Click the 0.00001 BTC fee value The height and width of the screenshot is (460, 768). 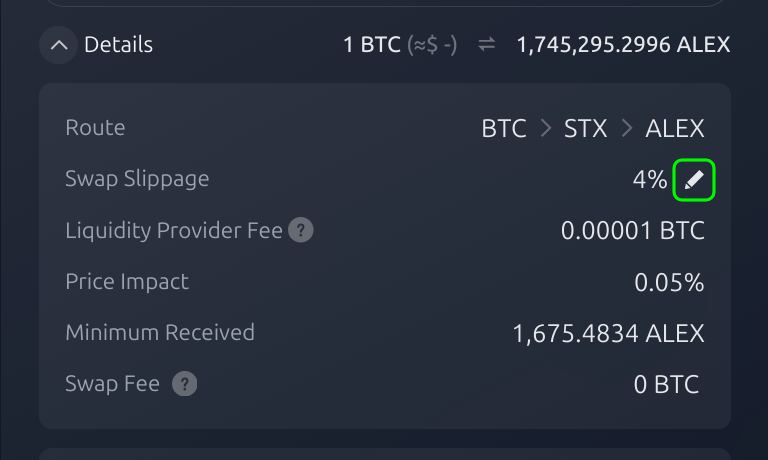pos(633,230)
